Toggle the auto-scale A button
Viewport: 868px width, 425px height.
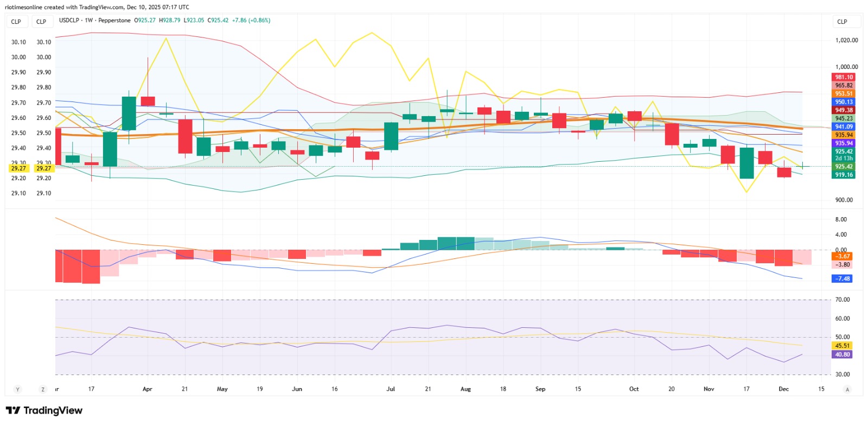847,389
